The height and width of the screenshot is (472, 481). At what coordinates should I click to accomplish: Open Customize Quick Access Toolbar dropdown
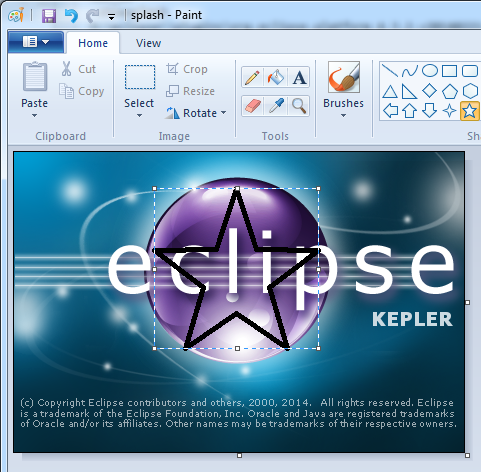coord(112,16)
